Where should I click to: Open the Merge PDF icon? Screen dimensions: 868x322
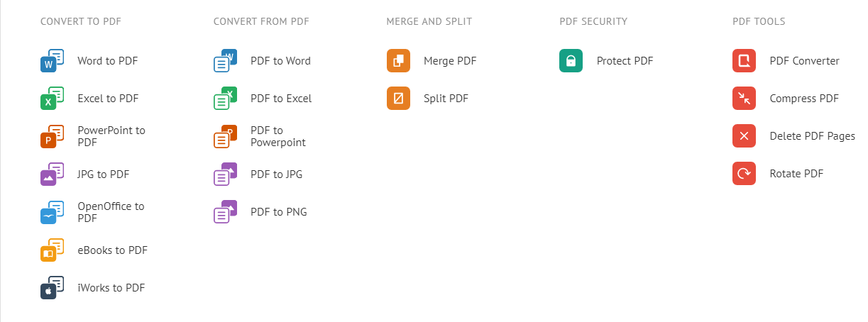coord(398,61)
